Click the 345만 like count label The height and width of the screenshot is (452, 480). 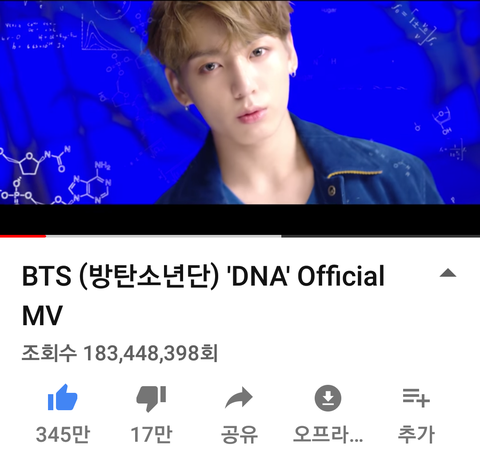[63, 434]
